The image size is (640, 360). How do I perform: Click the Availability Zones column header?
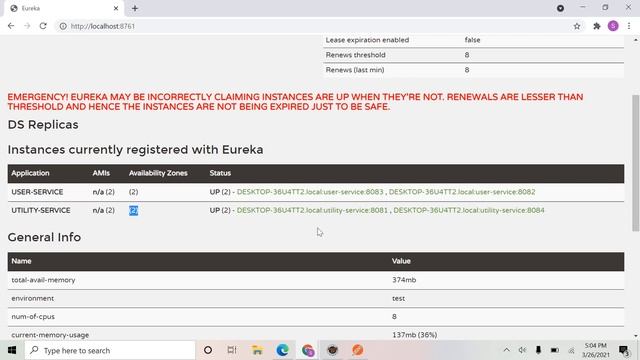click(158, 173)
